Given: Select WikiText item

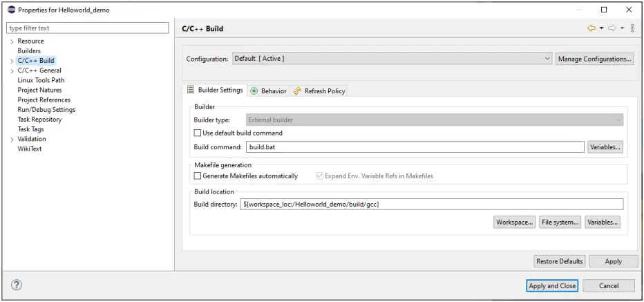Looking at the screenshot, I should click(30, 149).
